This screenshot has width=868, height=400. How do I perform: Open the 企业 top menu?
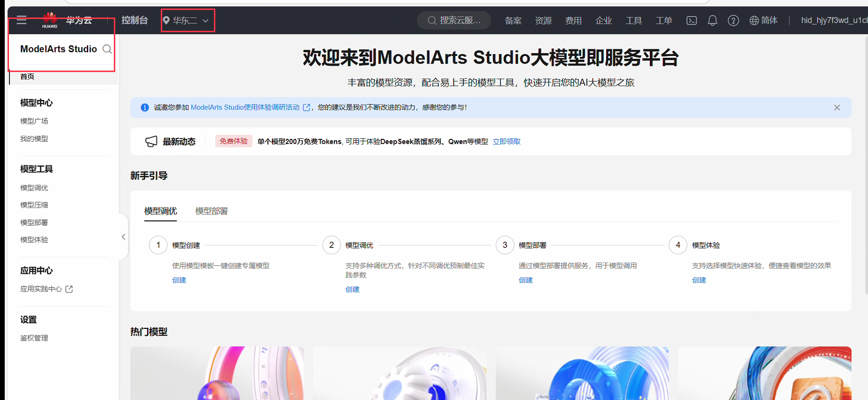(x=603, y=20)
